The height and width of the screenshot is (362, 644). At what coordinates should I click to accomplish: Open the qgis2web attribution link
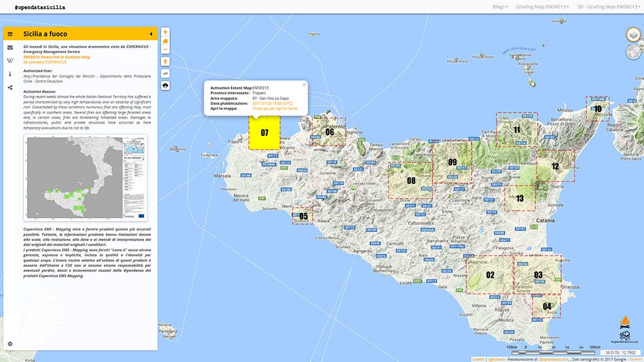tap(496, 359)
